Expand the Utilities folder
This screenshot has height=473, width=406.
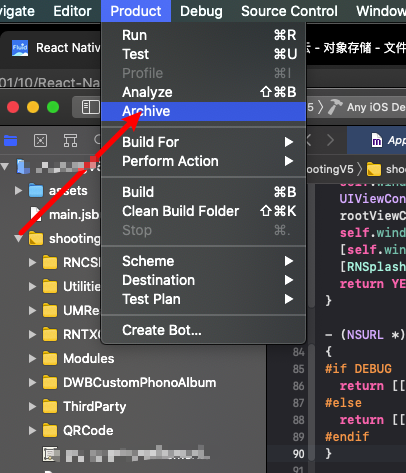[x=32, y=286]
